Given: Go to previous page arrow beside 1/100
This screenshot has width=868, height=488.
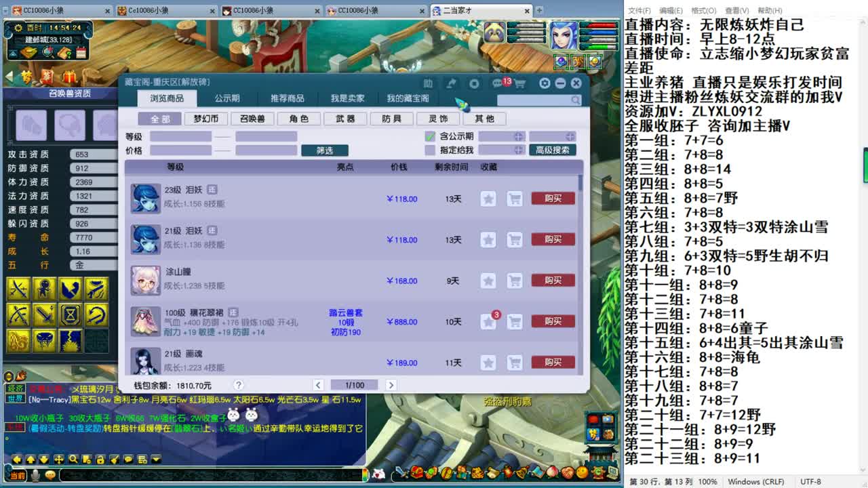Looking at the screenshot, I should pyautogui.click(x=318, y=385).
